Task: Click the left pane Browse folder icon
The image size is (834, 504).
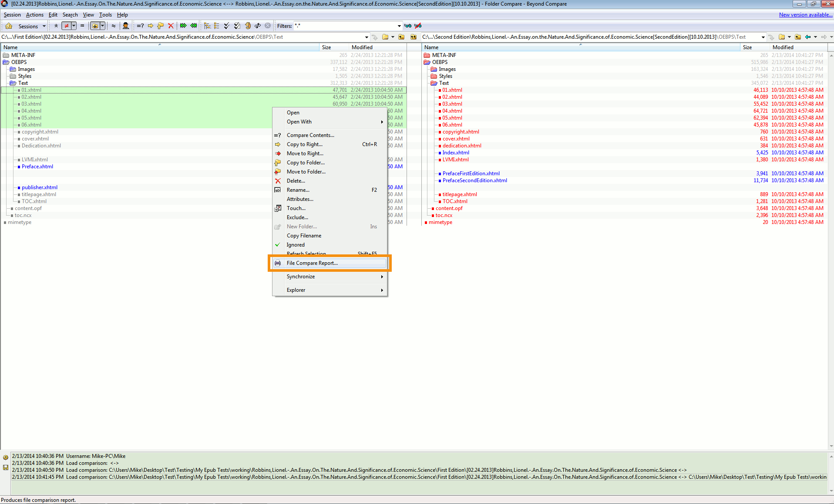Action: pyautogui.click(x=385, y=37)
